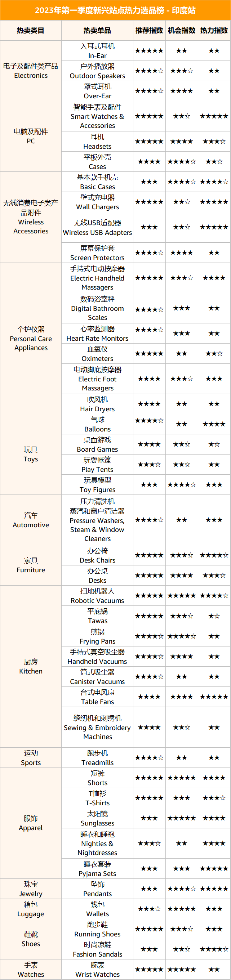This screenshot has height=980, width=231.
Task: Click the opportunity stars for Toy Figures row
Action: coord(182,485)
